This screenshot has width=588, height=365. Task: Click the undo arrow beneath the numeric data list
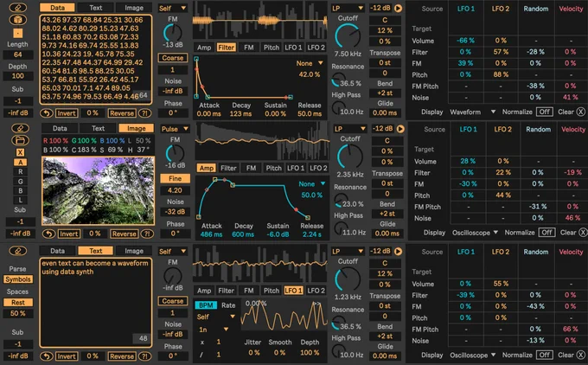click(x=47, y=113)
